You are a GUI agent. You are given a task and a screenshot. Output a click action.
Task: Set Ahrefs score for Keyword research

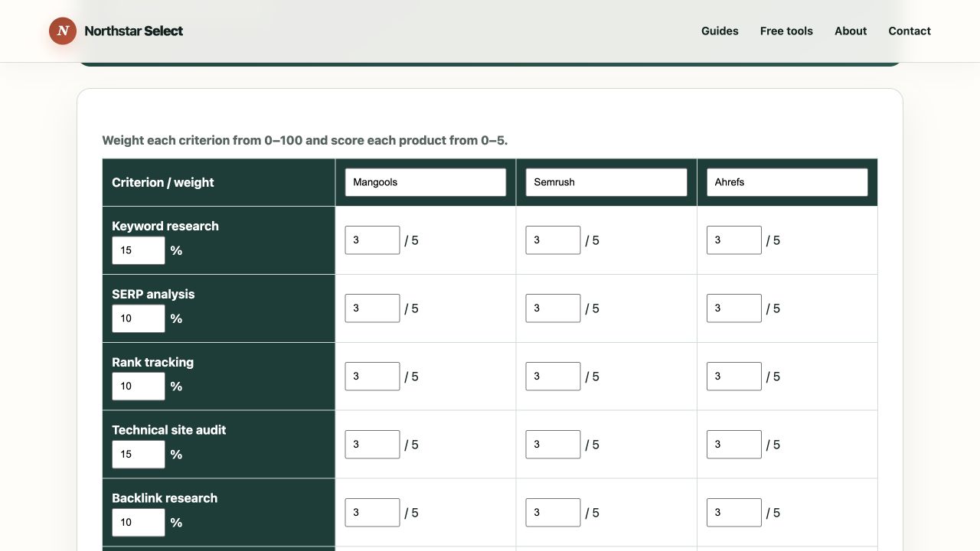click(733, 240)
